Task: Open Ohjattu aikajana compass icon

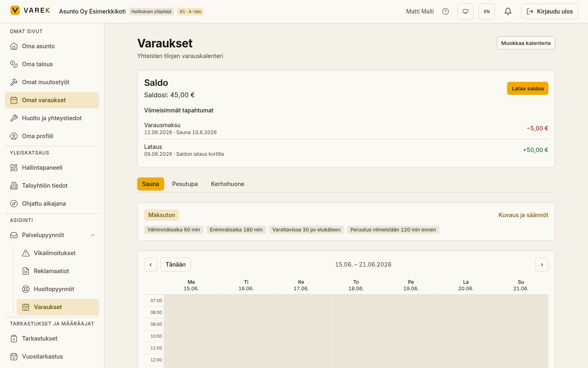Action: pyautogui.click(x=14, y=204)
